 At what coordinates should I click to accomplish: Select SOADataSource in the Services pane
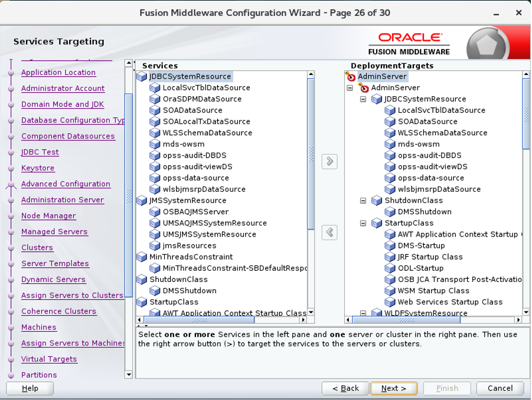tap(192, 110)
